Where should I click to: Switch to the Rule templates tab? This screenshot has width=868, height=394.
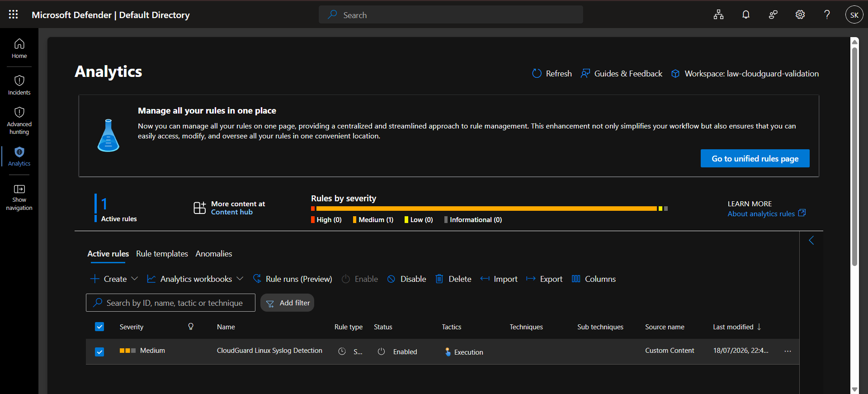162,254
